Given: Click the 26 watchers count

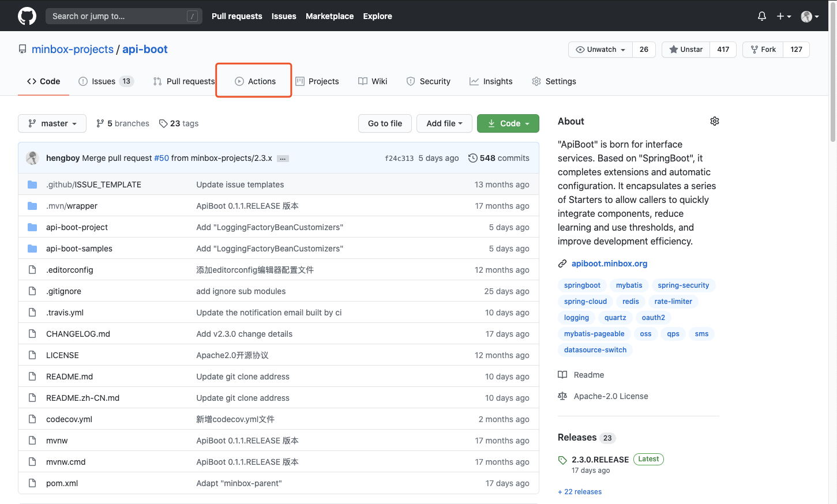Looking at the screenshot, I should (x=644, y=50).
